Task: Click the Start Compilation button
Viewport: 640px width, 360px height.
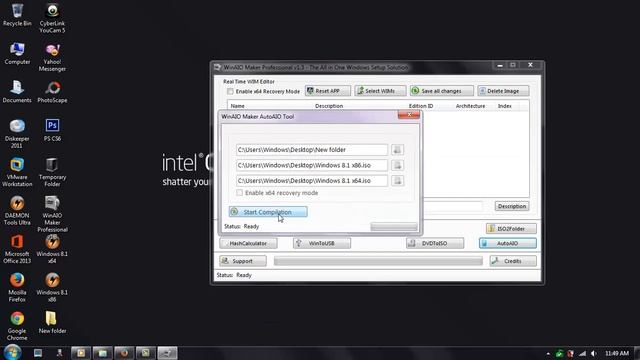Action: [268, 212]
